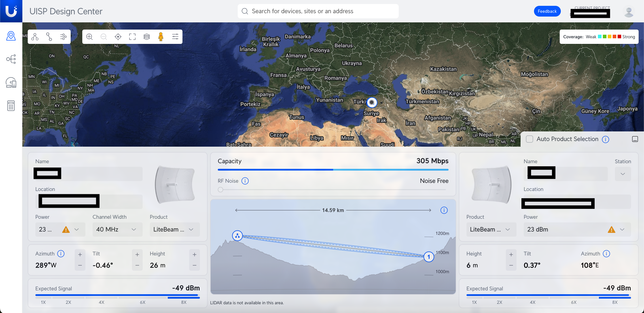644x313 pixels.
Task: Select the map location sidebar icon
Action: coord(11,36)
